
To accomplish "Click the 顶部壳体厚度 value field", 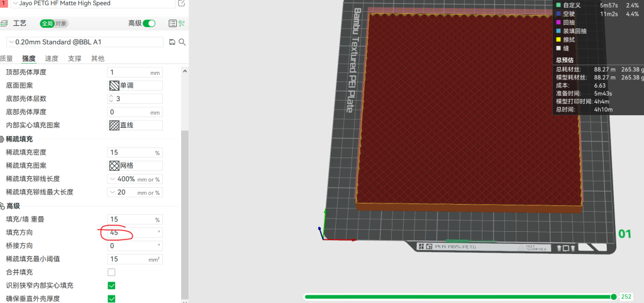I will (x=135, y=72).
